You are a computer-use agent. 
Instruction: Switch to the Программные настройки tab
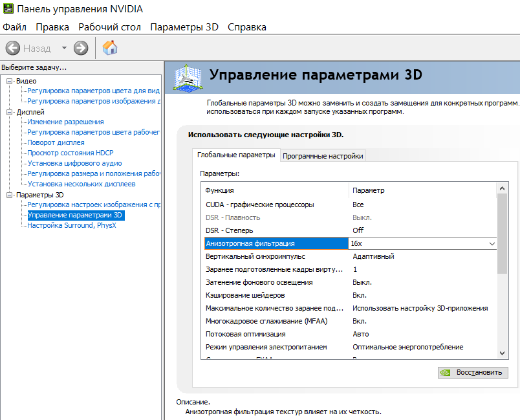[x=323, y=155]
